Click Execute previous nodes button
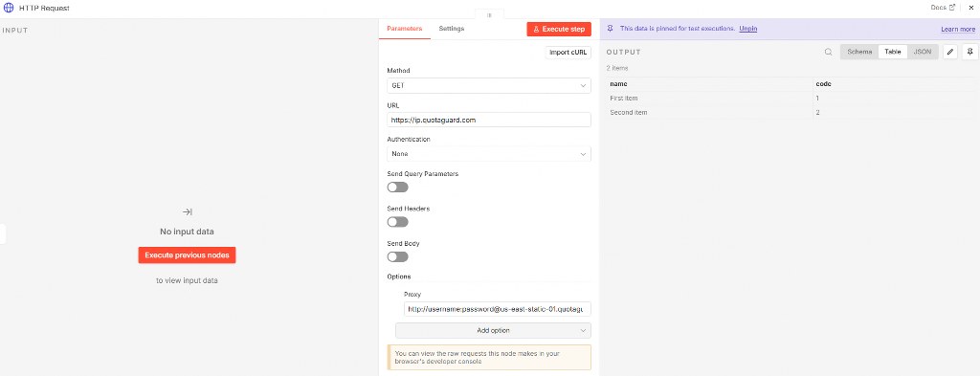 point(187,254)
